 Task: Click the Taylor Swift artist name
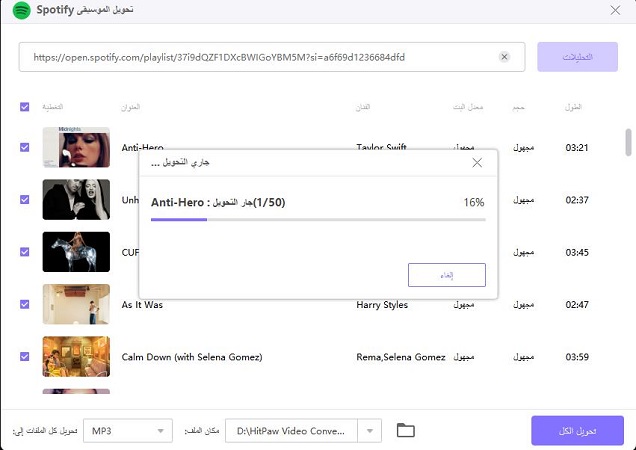pyautogui.click(x=381, y=146)
